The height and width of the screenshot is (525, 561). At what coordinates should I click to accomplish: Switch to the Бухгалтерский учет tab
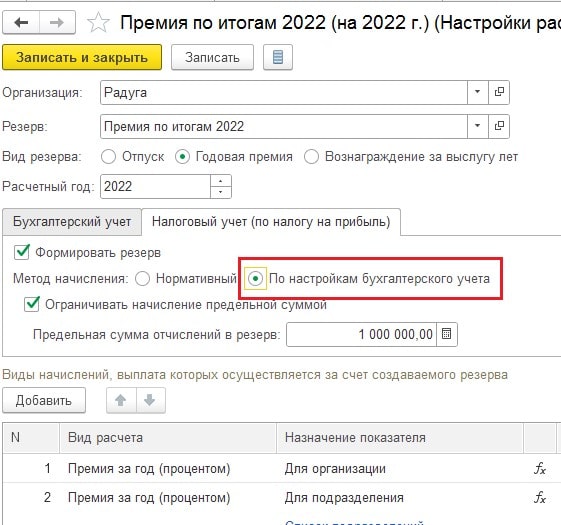tap(72, 222)
